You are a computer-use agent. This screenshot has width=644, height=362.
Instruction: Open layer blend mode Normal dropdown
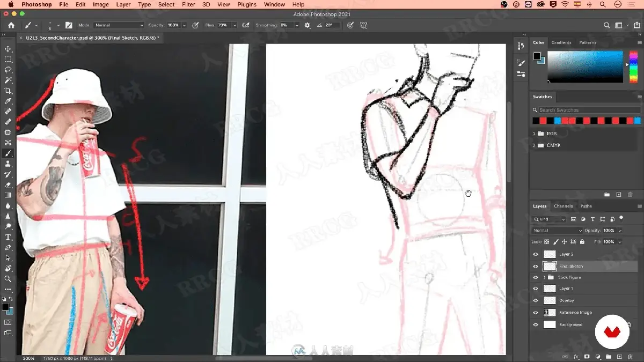[x=557, y=231]
